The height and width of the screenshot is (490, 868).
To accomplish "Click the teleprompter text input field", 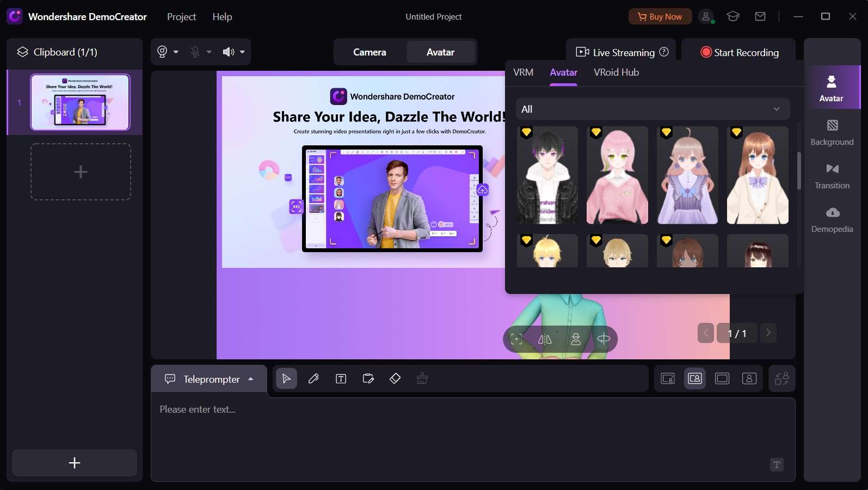I will (473, 440).
